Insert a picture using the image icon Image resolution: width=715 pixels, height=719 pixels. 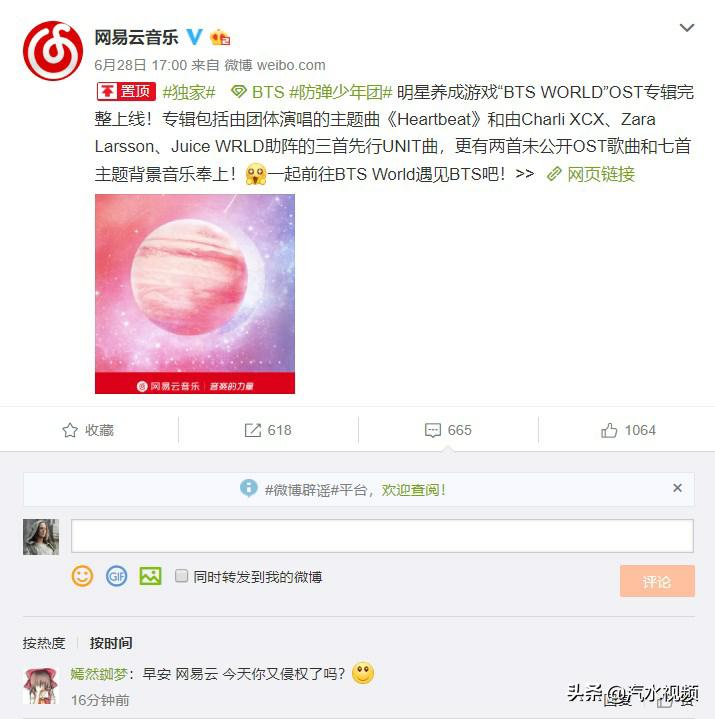(150, 576)
